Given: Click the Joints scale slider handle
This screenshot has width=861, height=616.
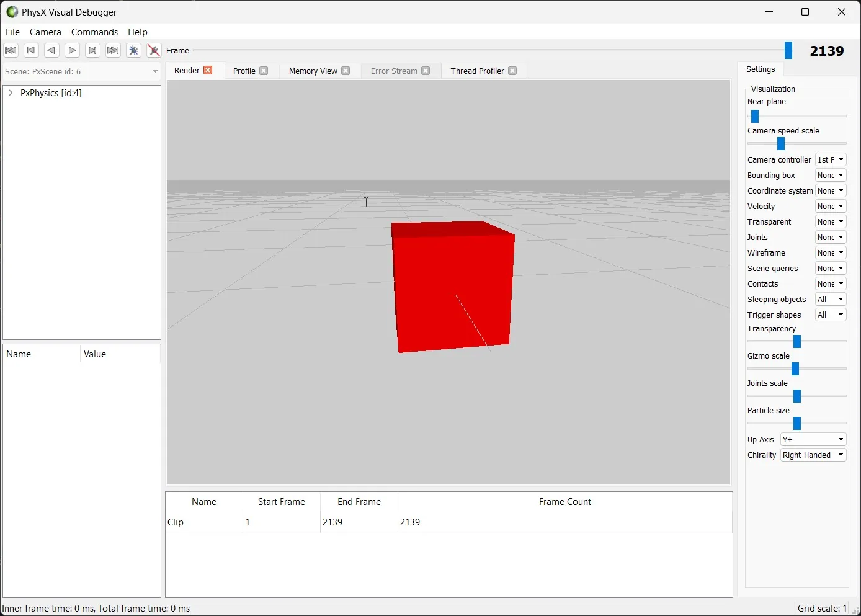Looking at the screenshot, I should [x=797, y=396].
